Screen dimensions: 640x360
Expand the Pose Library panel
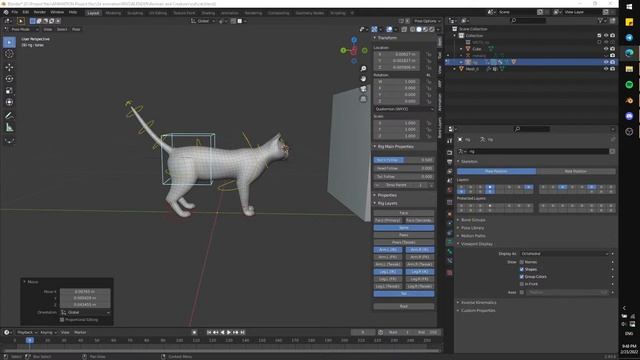point(471,228)
